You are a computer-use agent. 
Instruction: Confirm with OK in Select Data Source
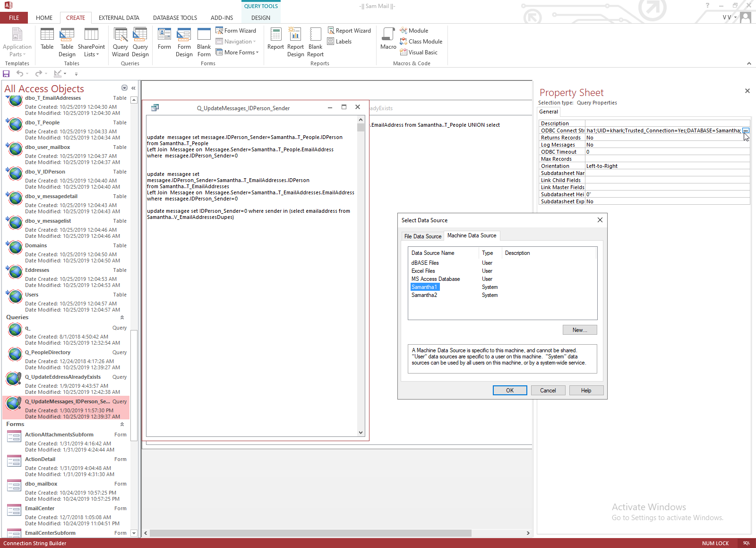510,391
